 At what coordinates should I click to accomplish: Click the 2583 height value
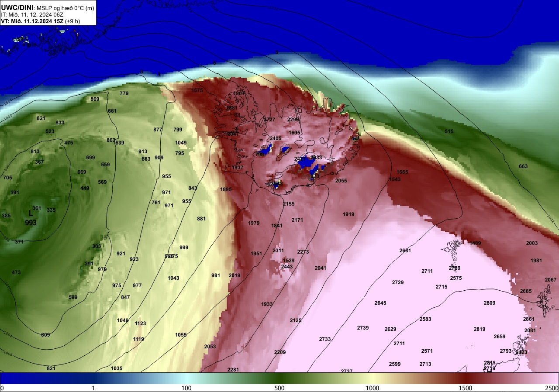425,319
